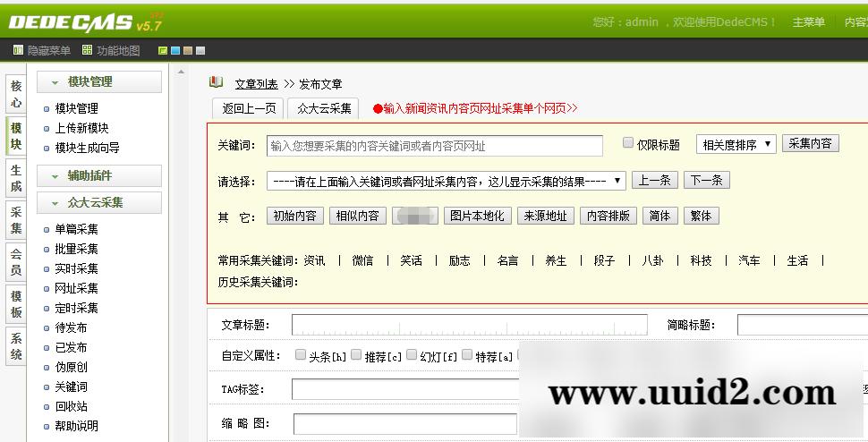This screenshot has width=868, height=442.
Task: Open 模块生成向导 in the side menu
Action: click(x=88, y=149)
